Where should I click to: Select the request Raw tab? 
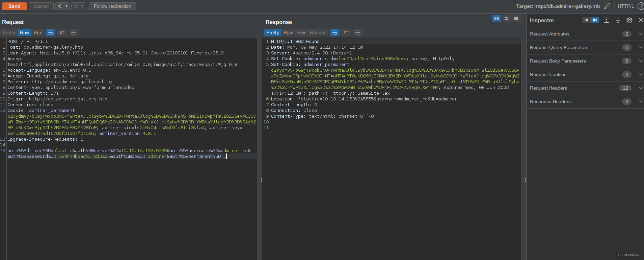pos(24,32)
